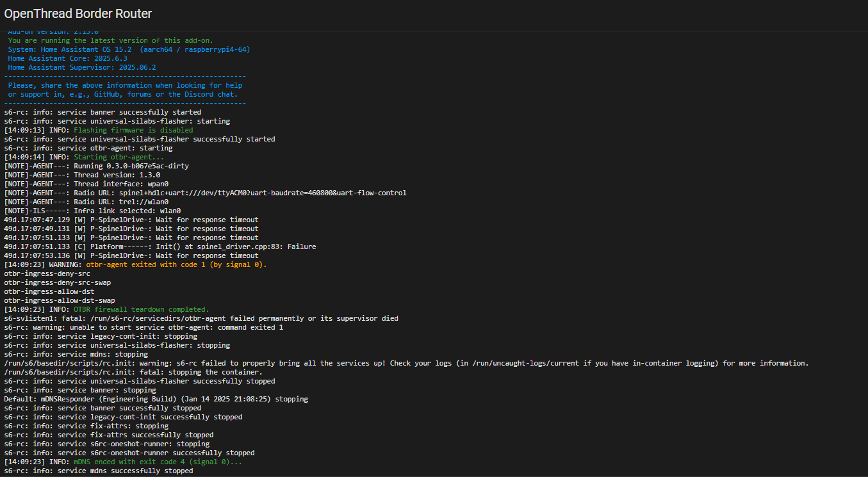Viewport: 868px width, 477px height.
Task: Select the 'otbr-ingress-deny-src-swap' line
Action: (58, 282)
